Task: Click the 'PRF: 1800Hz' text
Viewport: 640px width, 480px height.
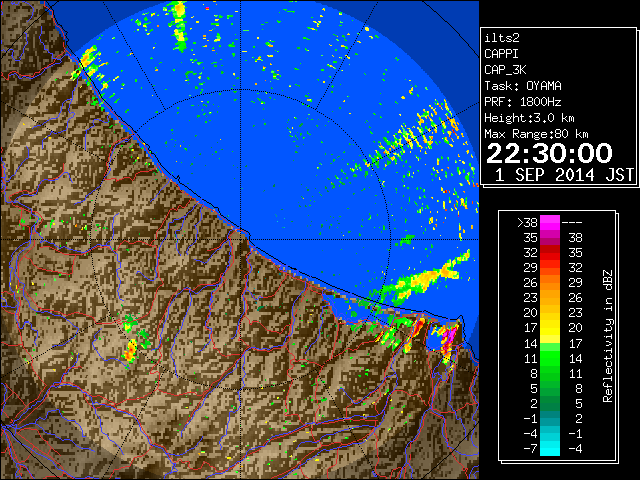Action: tap(523, 102)
